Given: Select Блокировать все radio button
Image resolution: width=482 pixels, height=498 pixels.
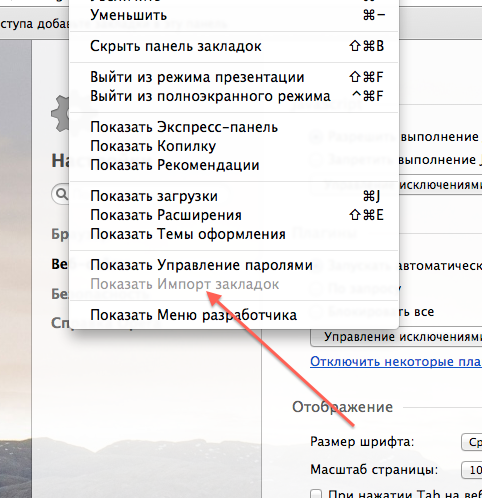Looking at the screenshot, I should click(316, 312).
